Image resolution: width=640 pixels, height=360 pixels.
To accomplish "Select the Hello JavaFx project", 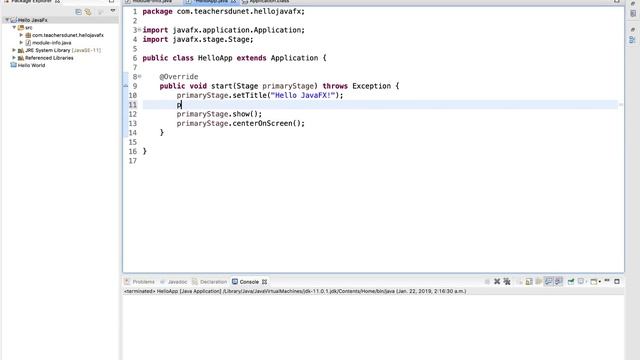I will [x=33, y=20].
